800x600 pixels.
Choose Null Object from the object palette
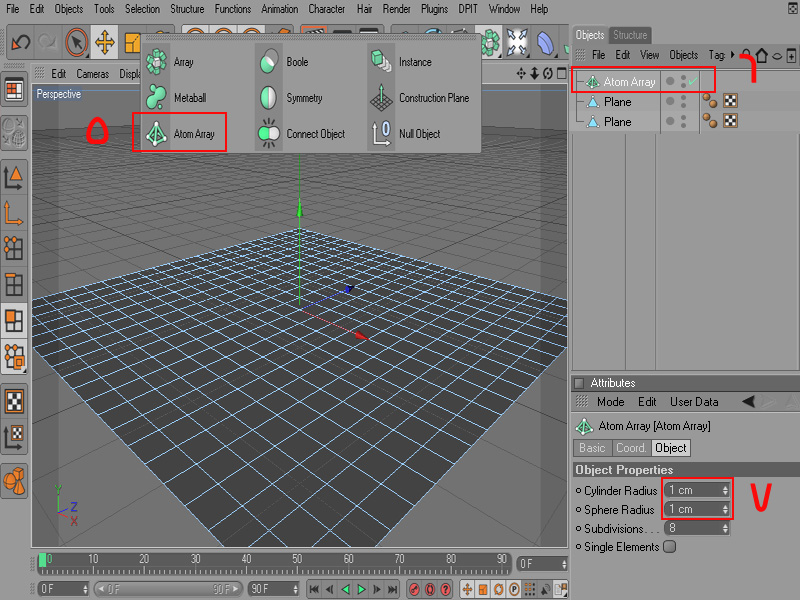pos(405,134)
